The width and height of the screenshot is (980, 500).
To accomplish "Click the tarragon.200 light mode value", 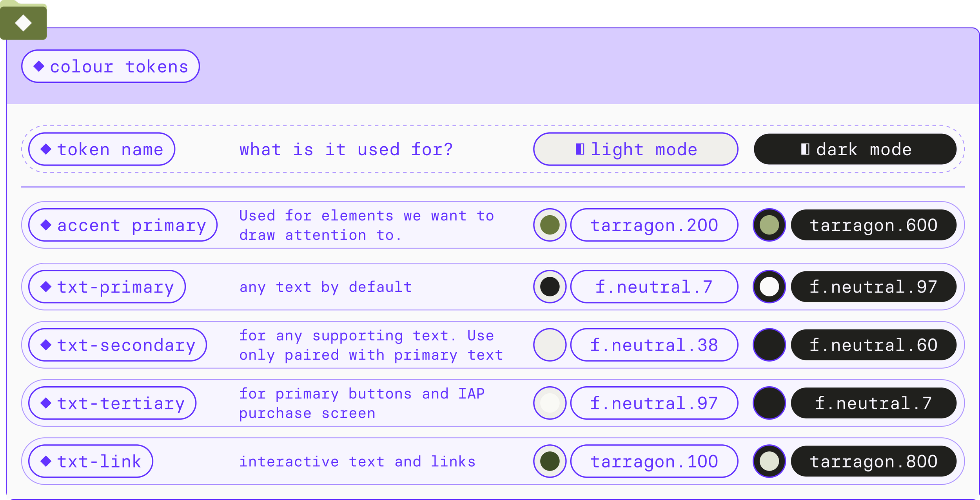I will click(654, 225).
